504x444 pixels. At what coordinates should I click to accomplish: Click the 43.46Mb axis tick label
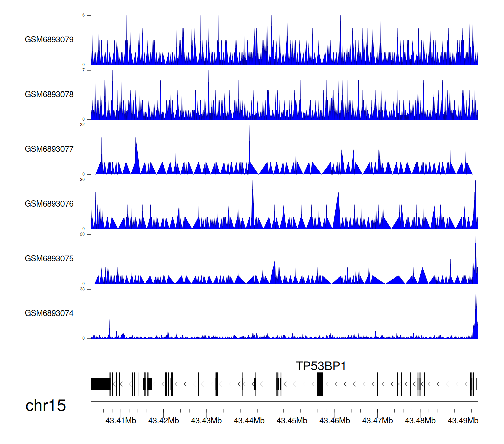pyautogui.click(x=334, y=421)
